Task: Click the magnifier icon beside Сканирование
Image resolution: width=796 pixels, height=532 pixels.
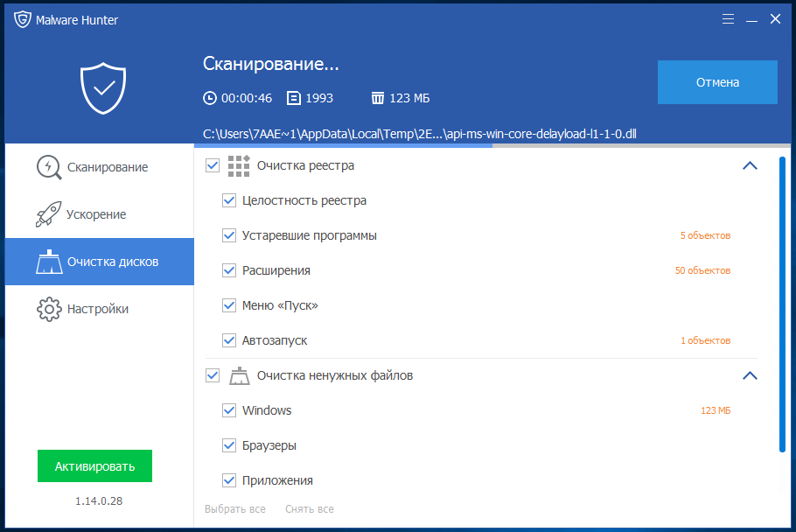Action: [49, 167]
